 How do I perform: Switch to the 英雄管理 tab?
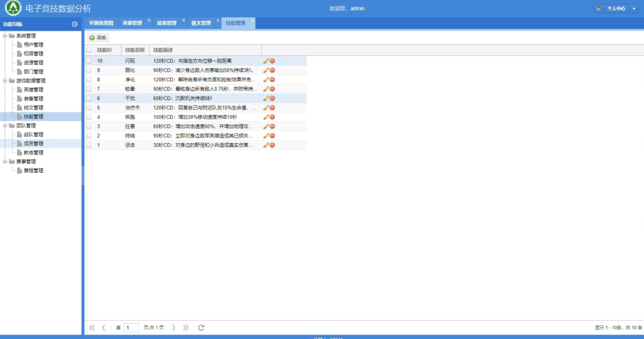point(132,23)
